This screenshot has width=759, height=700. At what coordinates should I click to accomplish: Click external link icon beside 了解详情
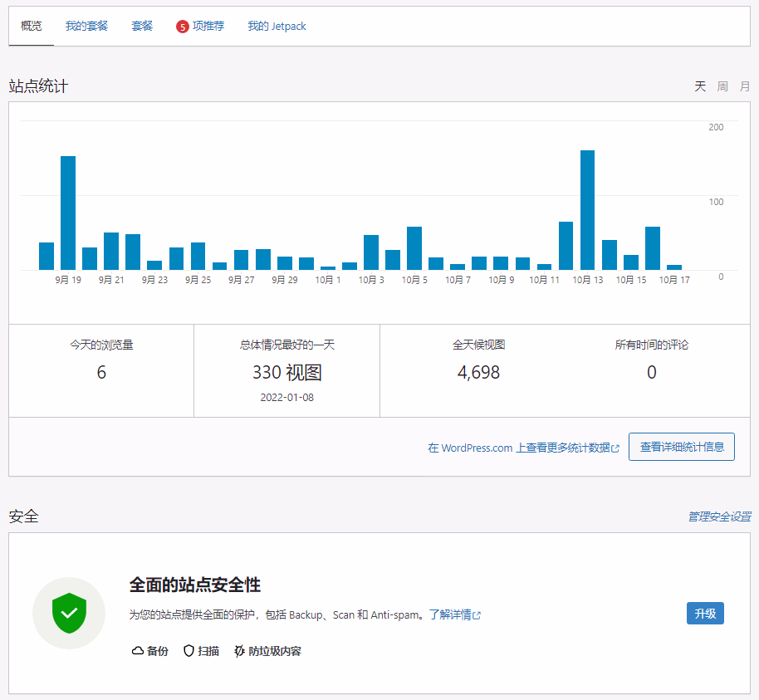(x=477, y=616)
